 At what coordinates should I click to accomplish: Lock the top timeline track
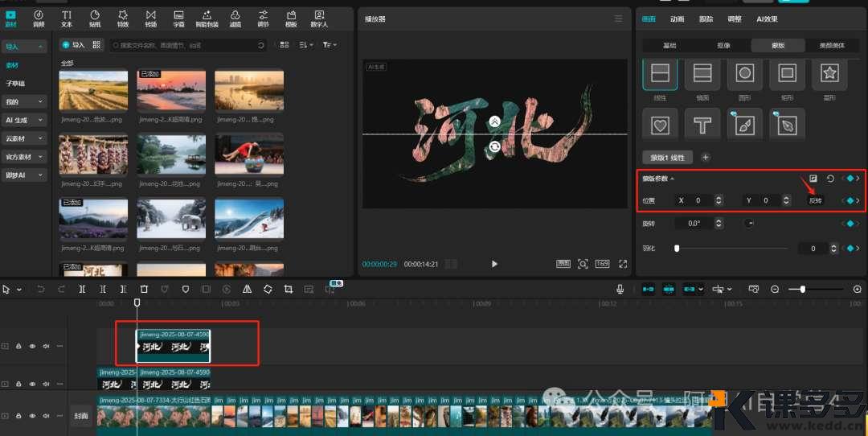click(18, 346)
